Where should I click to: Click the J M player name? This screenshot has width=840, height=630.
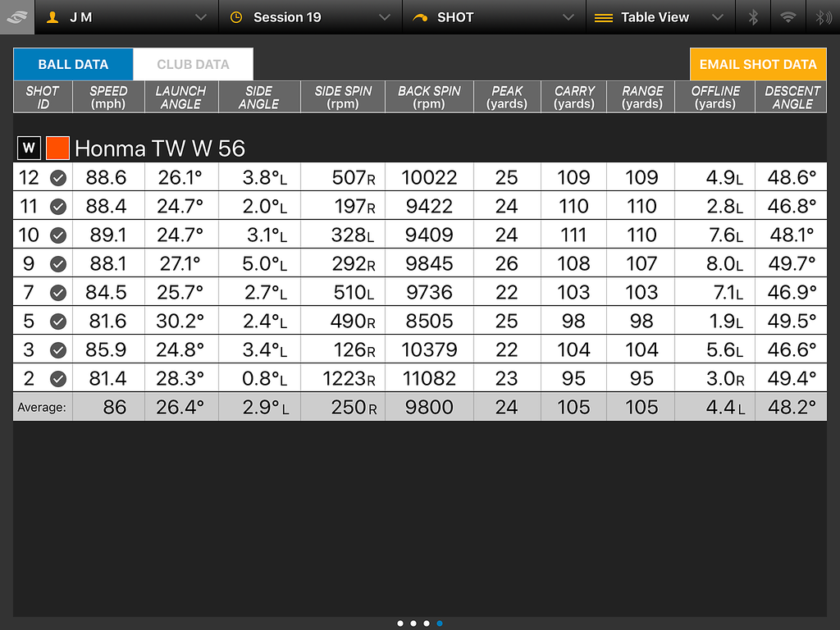click(81, 18)
